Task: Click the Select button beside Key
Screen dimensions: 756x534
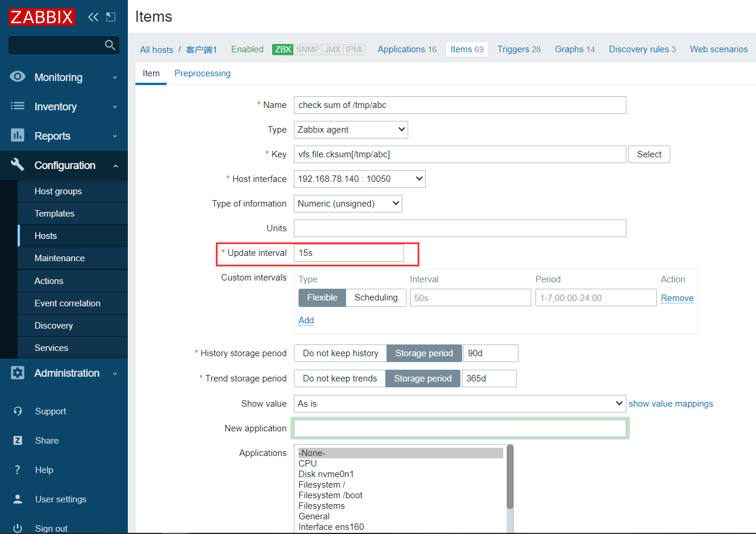Action: [649, 154]
